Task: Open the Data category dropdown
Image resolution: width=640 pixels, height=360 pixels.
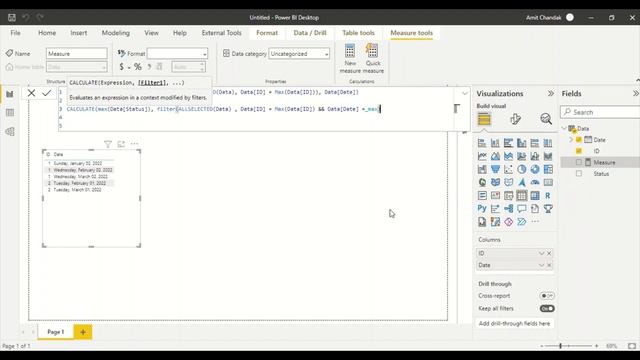Action: click(x=299, y=53)
